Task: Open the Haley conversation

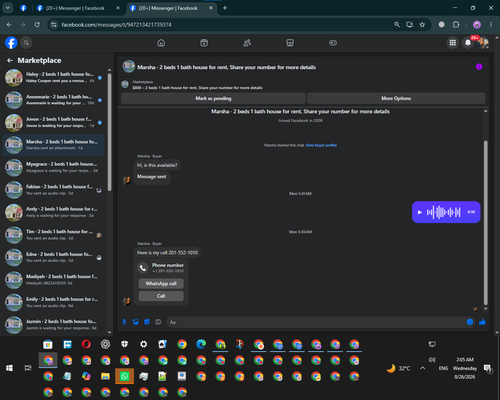Action: (x=53, y=77)
